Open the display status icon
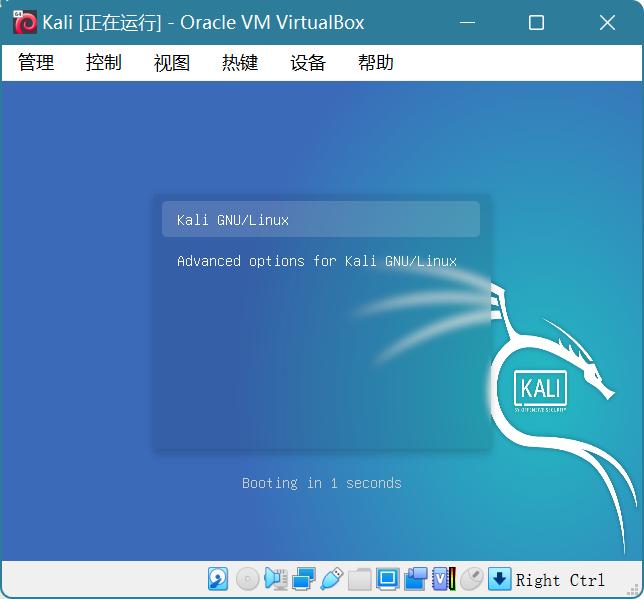 tap(388, 579)
